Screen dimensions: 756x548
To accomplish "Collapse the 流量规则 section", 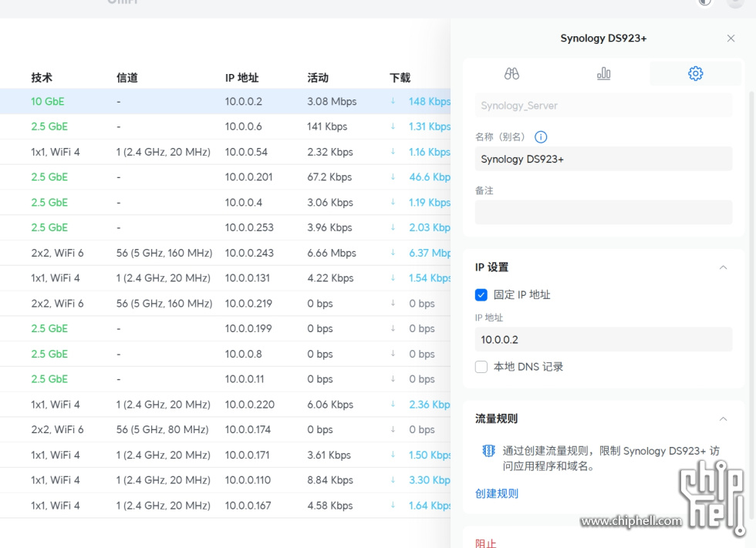I will click(x=724, y=419).
